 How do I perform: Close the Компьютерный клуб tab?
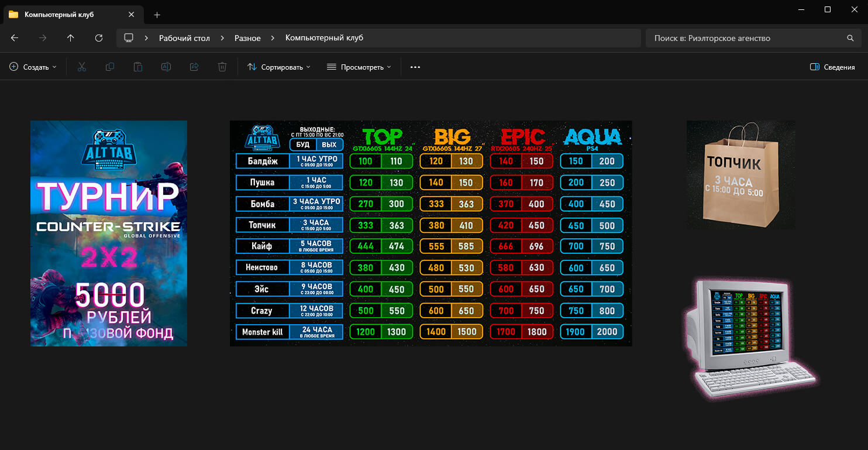click(x=132, y=15)
